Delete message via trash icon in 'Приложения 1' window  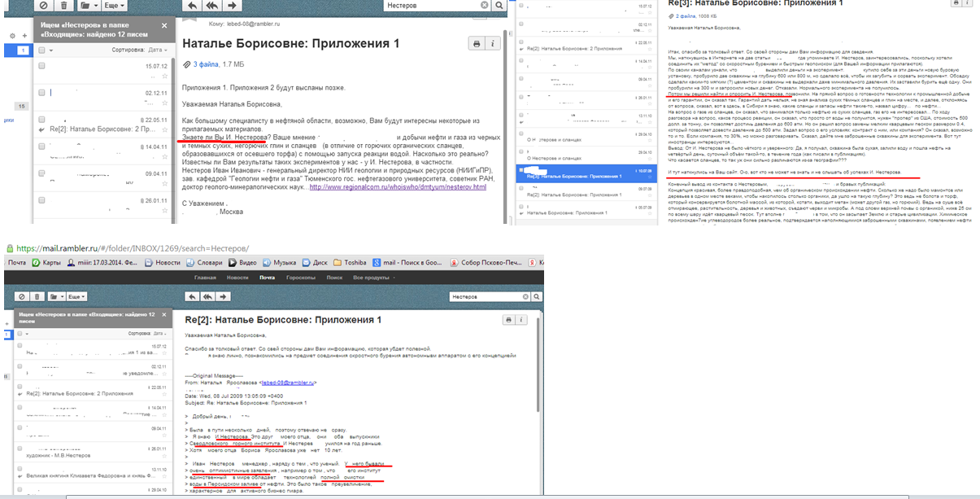[63, 5]
